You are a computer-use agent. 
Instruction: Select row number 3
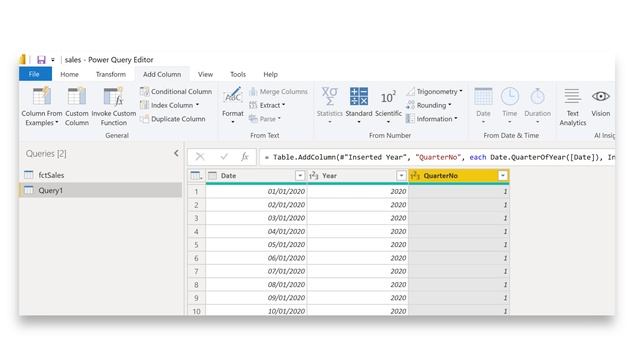click(196, 218)
